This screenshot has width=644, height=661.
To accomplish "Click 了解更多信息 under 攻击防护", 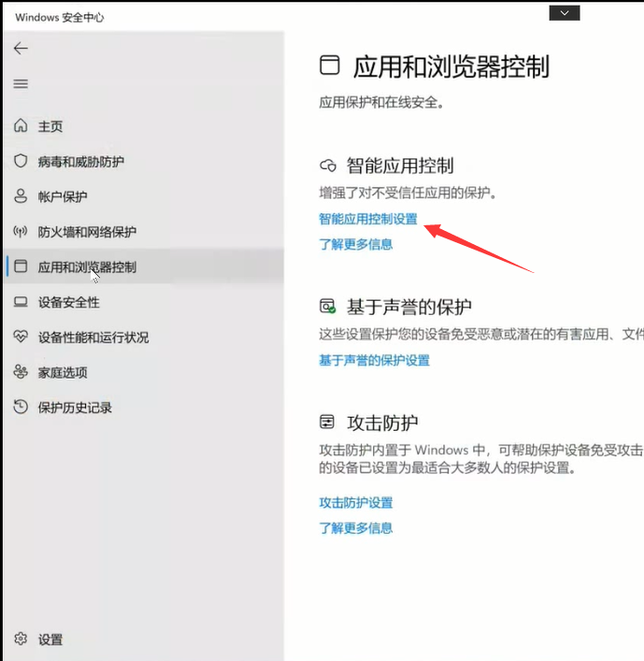I will 356,527.
